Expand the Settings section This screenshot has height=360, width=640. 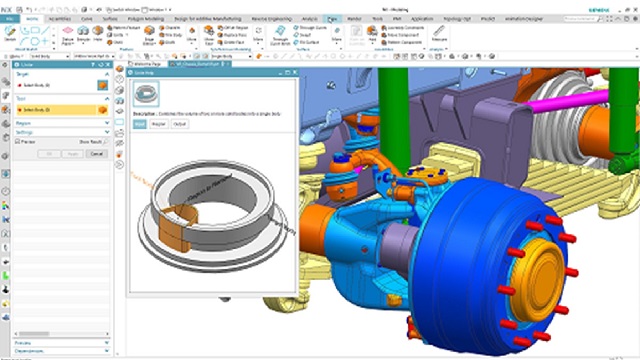pyautogui.click(x=62, y=132)
